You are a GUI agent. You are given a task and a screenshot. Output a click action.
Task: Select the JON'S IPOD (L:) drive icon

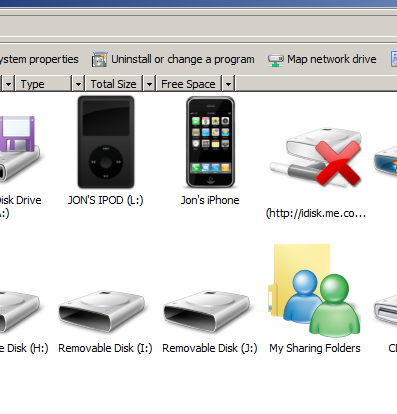pos(106,142)
